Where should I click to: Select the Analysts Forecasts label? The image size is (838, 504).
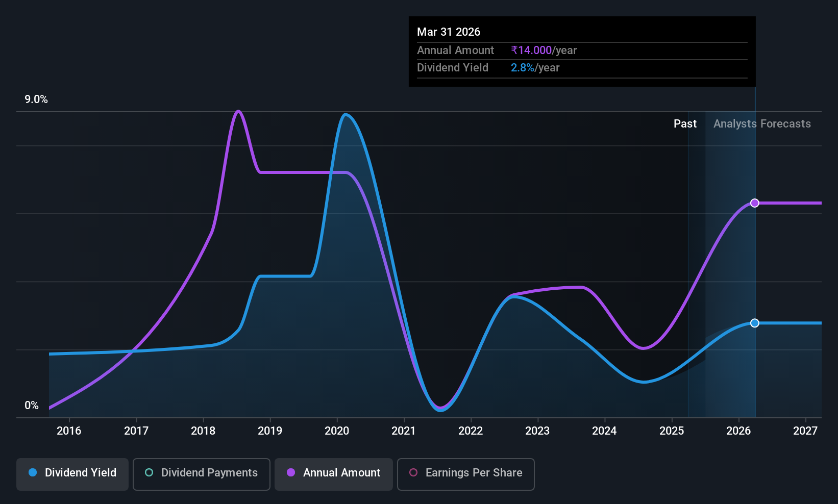click(x=762, y=124)
